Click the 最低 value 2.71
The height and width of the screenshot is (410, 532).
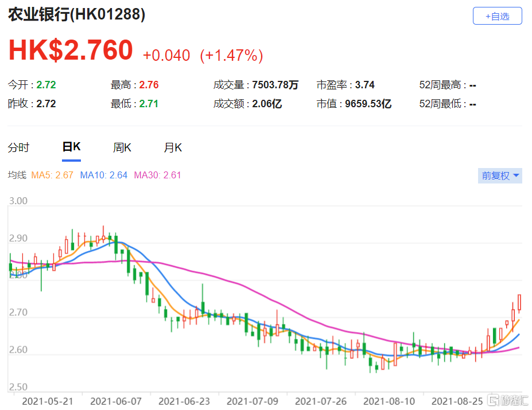(149, 103)
